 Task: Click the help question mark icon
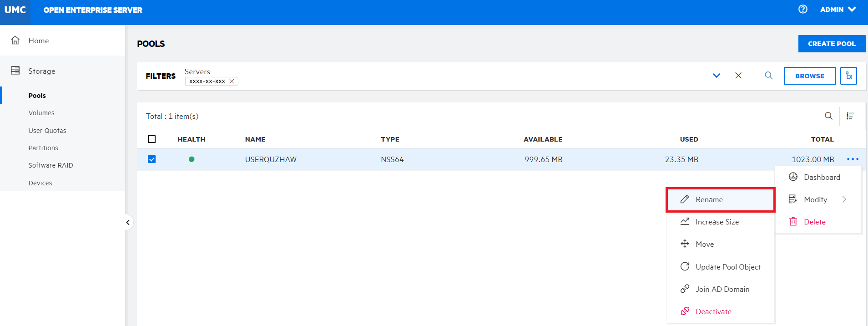(803, 9)
